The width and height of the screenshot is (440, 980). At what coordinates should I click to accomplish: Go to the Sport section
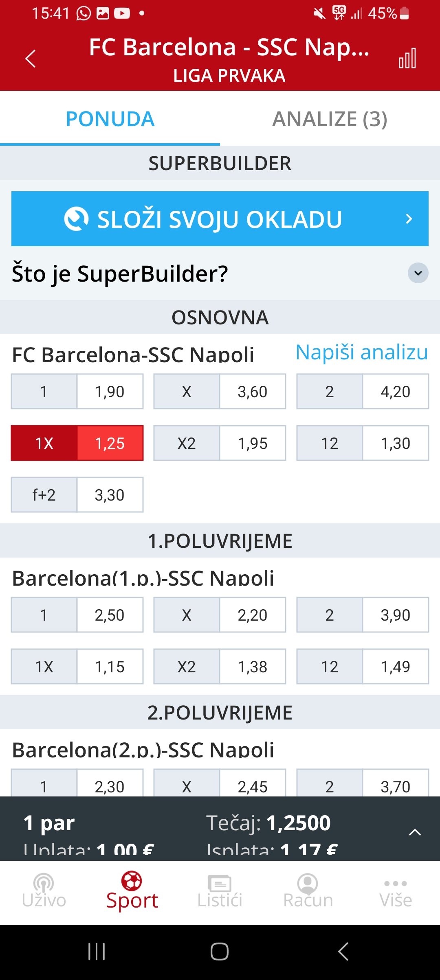(x=132, y=891)
